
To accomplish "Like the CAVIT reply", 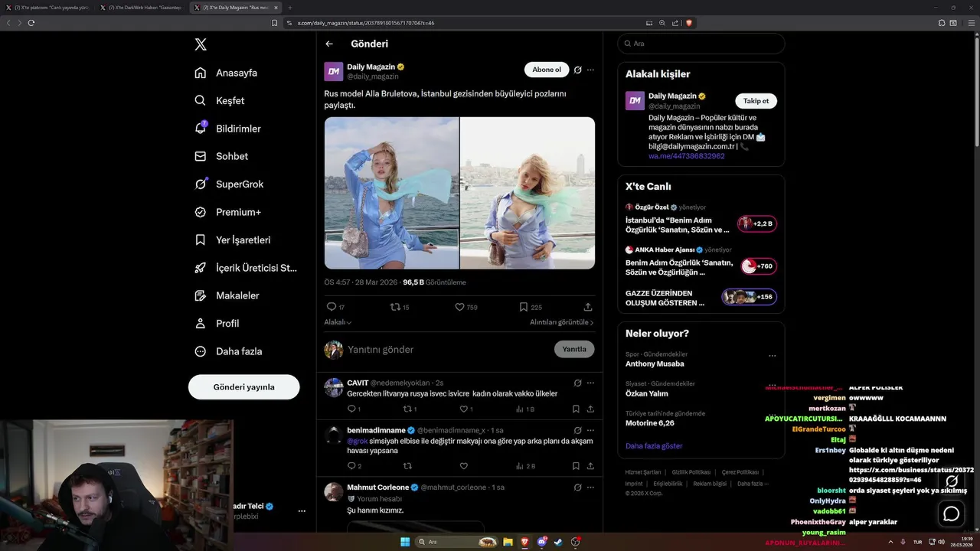I will (463, 409).
